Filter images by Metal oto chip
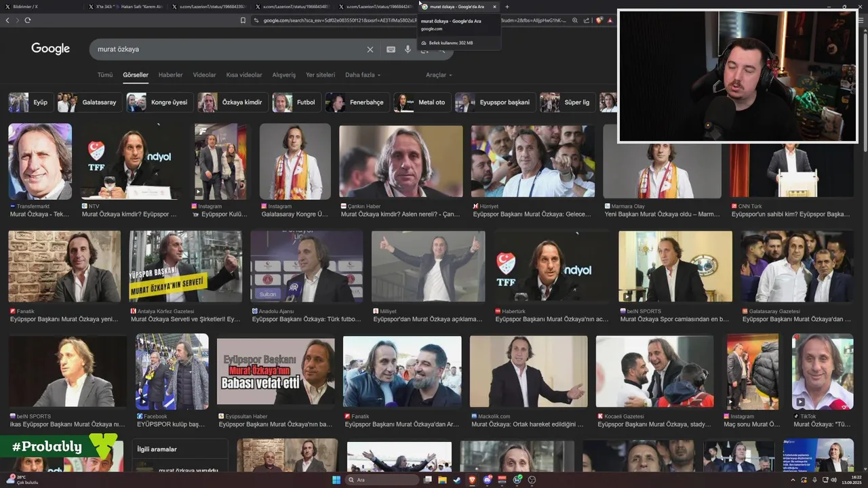 pyautogui.click(x=422, y=102)
